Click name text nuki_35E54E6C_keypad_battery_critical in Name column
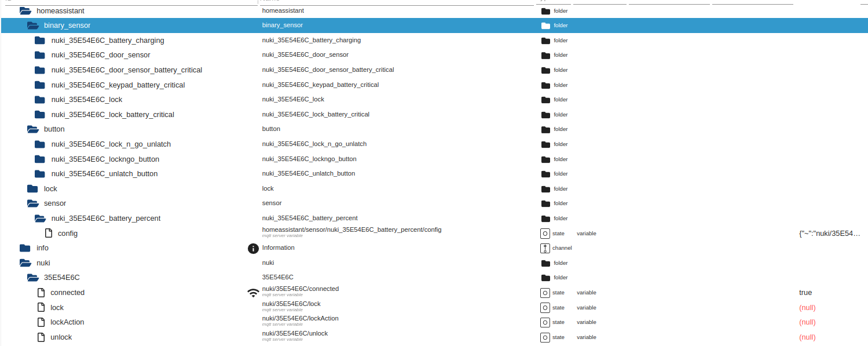Image resolution: width=868 pixels, height=346 pixels. (x=321, y=85)
